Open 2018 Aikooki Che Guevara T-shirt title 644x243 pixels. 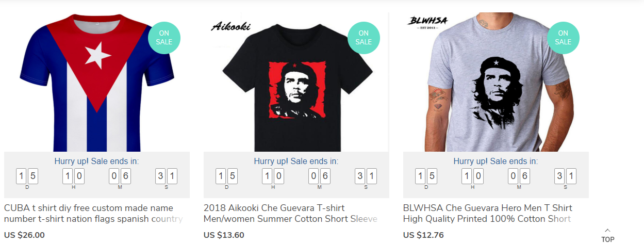290,213
